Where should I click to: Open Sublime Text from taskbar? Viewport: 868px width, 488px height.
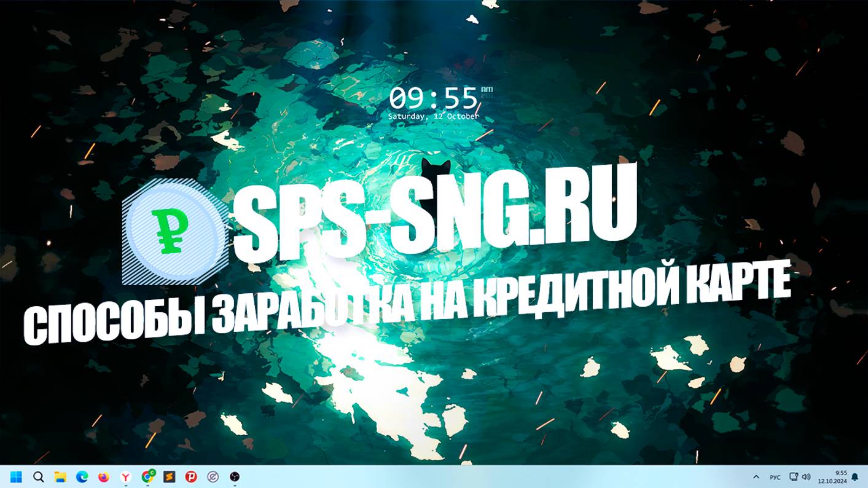tap(170, 476)
